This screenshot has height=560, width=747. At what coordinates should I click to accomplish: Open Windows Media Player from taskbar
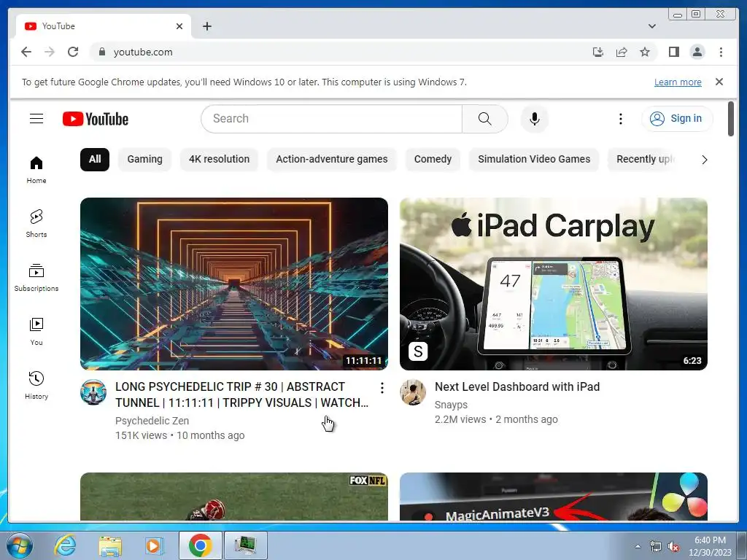tap(153, 545)
